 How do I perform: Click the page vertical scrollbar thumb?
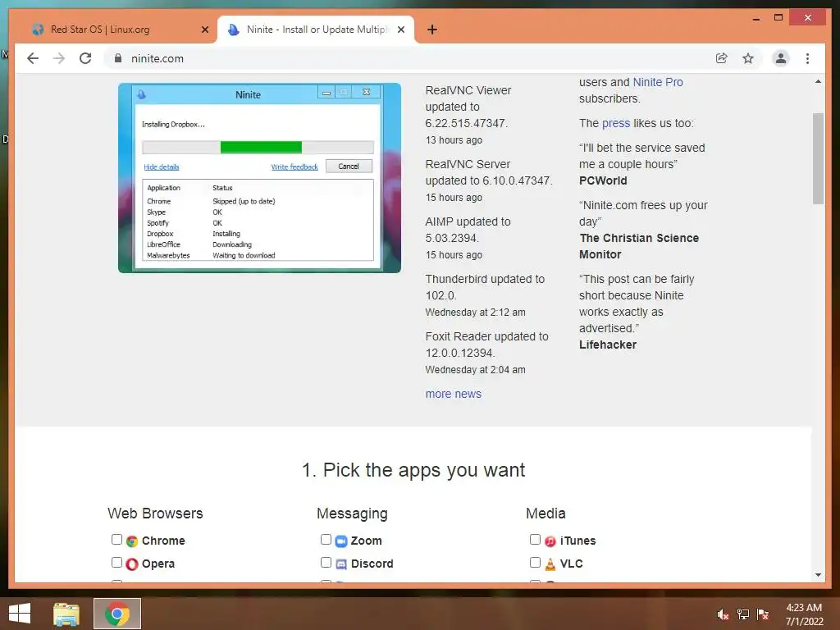818,158
